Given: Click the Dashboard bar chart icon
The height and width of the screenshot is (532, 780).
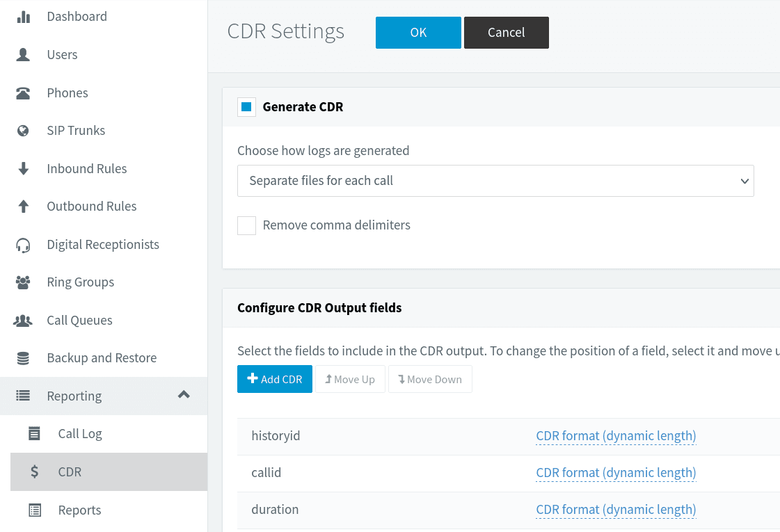Looking at the screenshot, I should (x=24, y=17).
